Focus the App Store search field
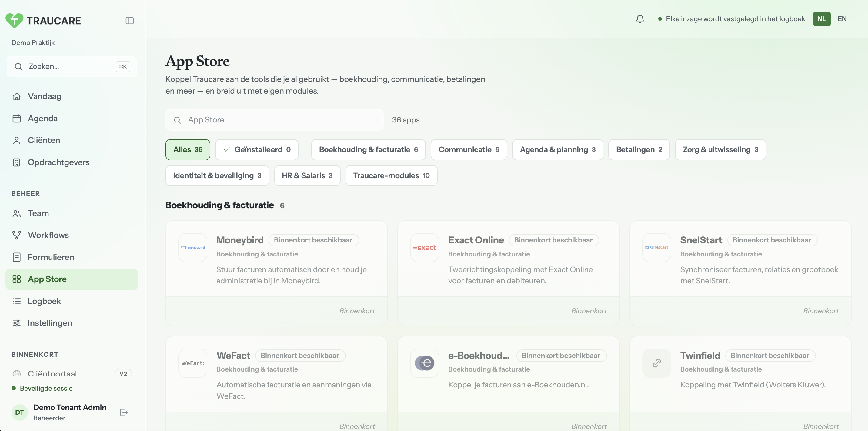The height and width of the screenshot is (431, 868). (274, 120)
